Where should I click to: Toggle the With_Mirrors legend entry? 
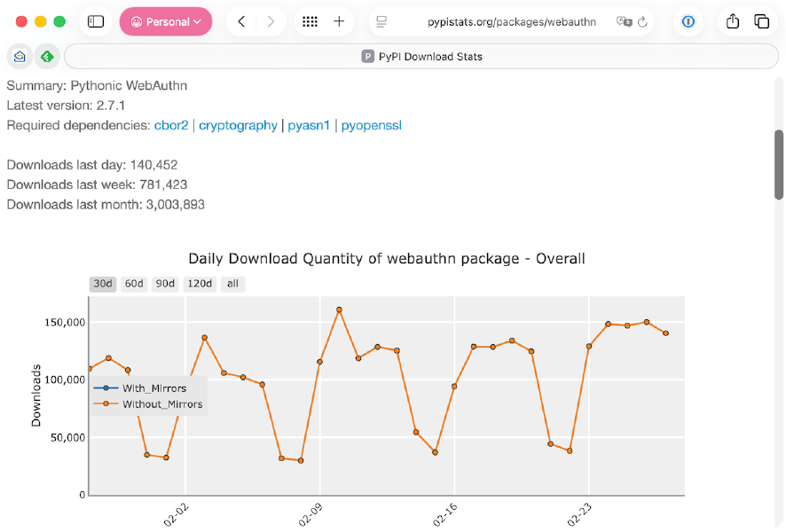[x=156, y=388]
